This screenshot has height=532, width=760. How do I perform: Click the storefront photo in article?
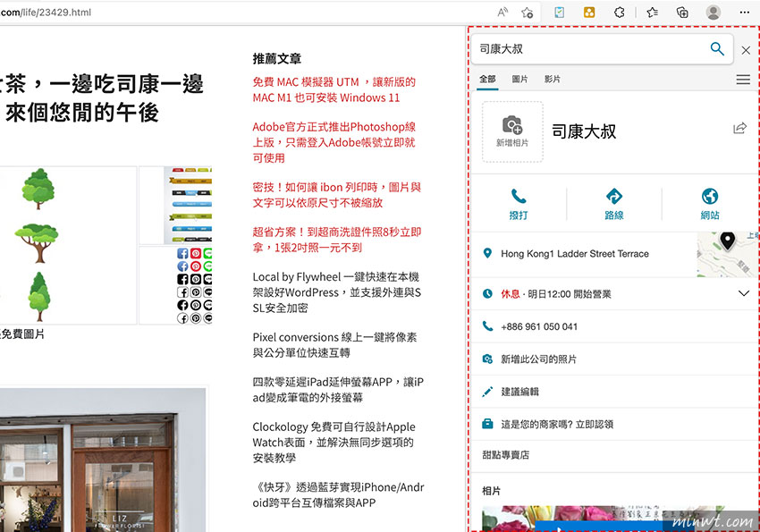(x=103, y=460)
